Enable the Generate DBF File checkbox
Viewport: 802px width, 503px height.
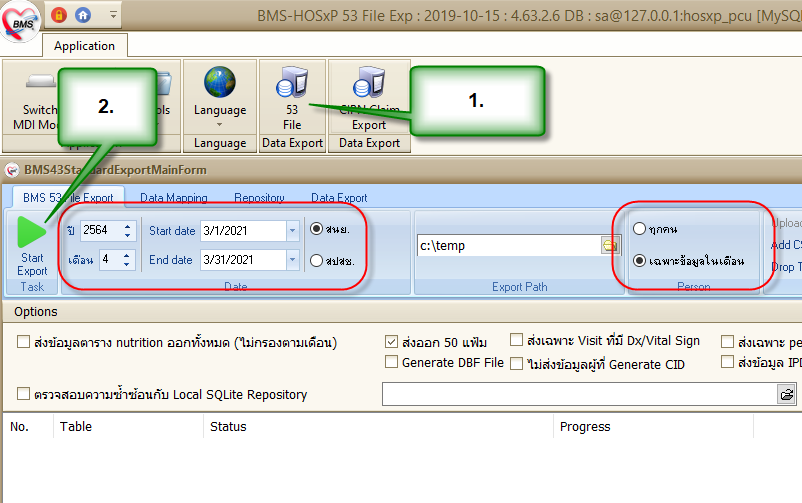point(391,362)
